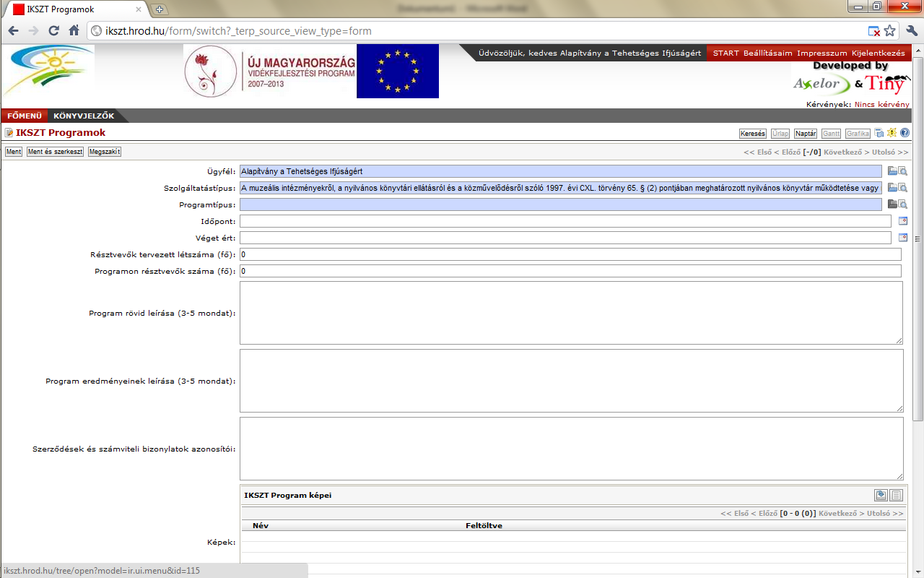This screenshot has height=578, width=924.
Task: Click the yellow warning star icon
Action: pyautogui.click(x=892, y=133)
